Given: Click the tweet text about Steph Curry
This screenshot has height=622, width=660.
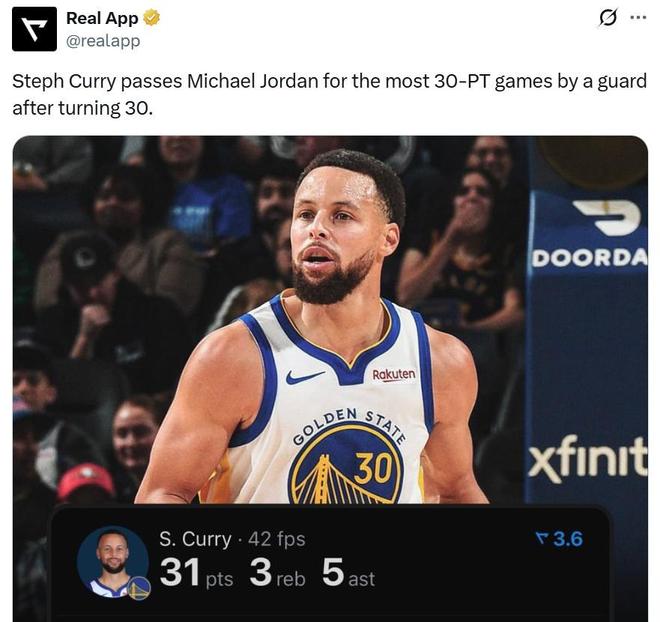Looking at the screenshot, I should point(329,94).
